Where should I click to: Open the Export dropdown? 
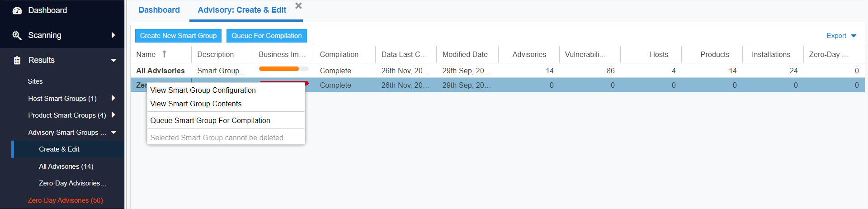[841, 36]
